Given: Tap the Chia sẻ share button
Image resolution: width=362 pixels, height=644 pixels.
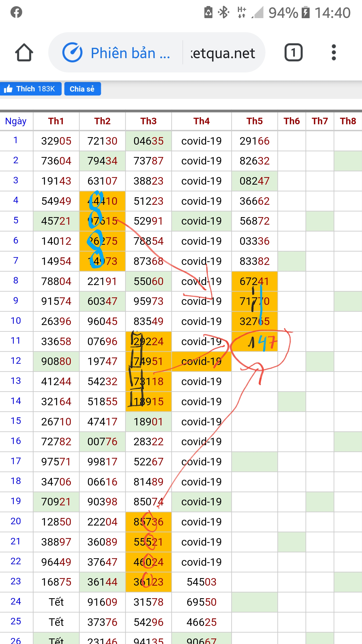Looking at the screenshot, I should pos(82,89).
